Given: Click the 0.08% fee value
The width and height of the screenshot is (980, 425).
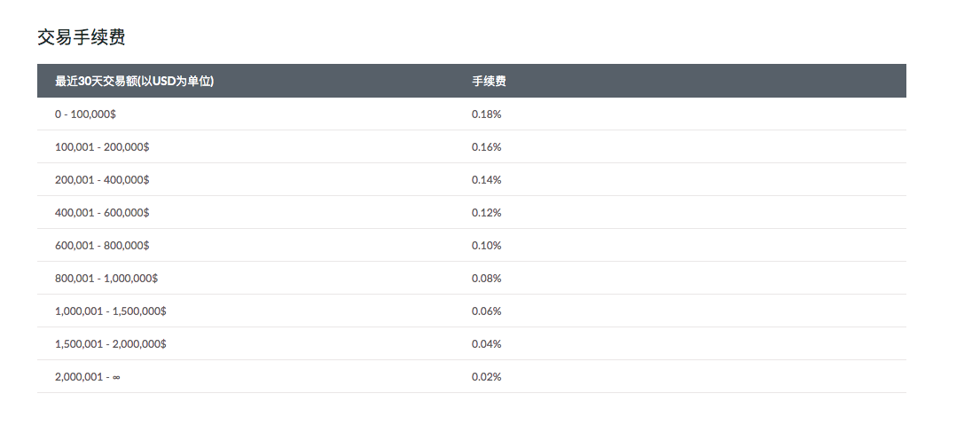Looking at the screenshot, I should click(x=487, y=279).
